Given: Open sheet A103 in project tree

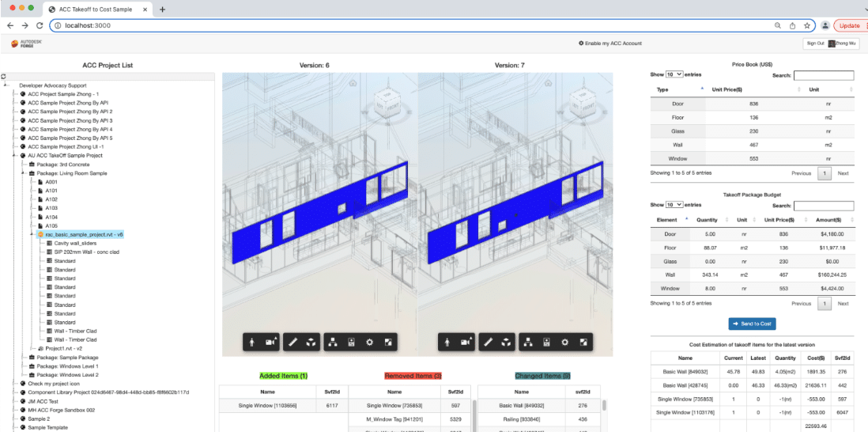Looking at the screenshot, I should point(51,208).
